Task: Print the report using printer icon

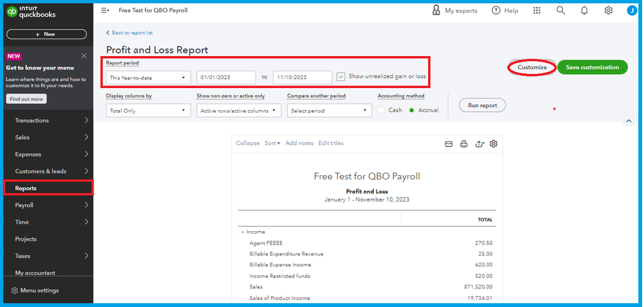Action: click(x=463, y=144)
